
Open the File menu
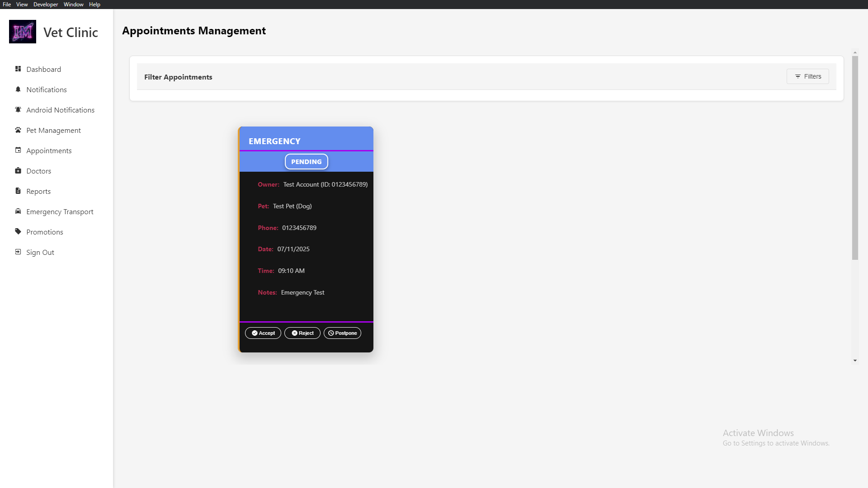tap(6, 4)
